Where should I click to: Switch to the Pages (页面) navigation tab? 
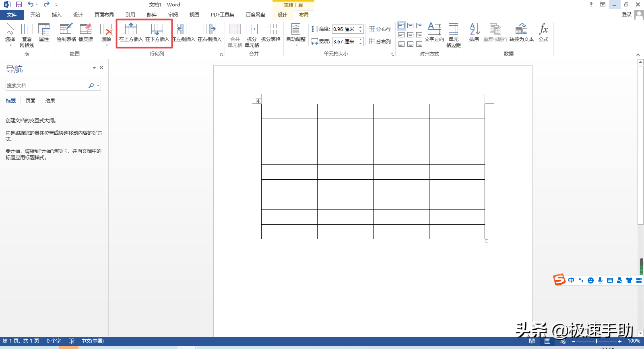click(x=31, y=101)
